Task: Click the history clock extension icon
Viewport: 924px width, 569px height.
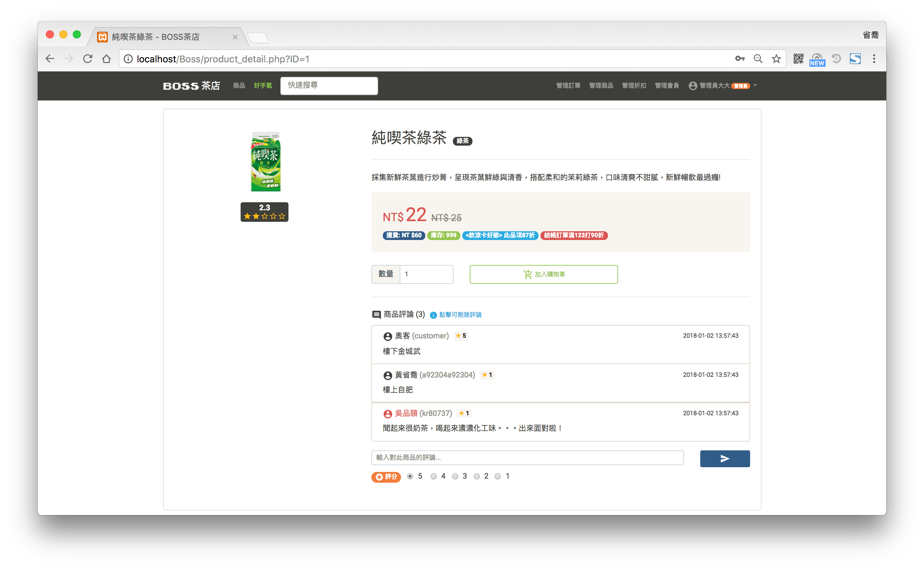Action: coord(836,59)
